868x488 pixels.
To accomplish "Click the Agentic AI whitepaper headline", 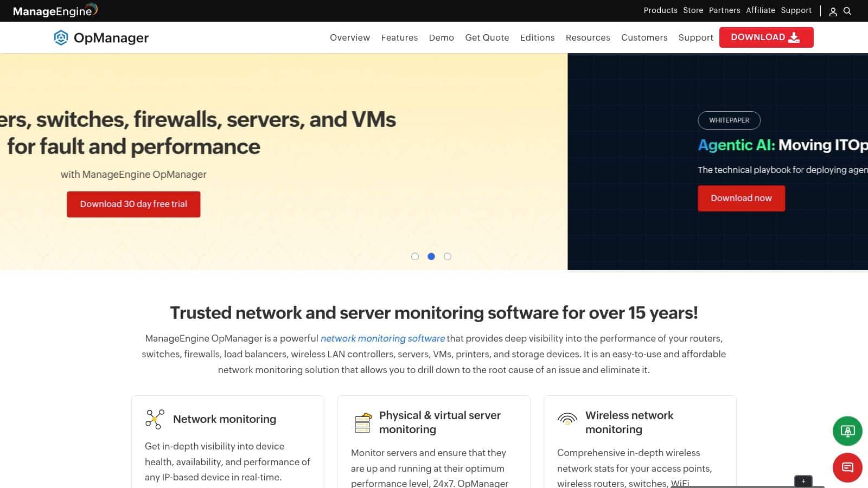I will click(782, 145).
